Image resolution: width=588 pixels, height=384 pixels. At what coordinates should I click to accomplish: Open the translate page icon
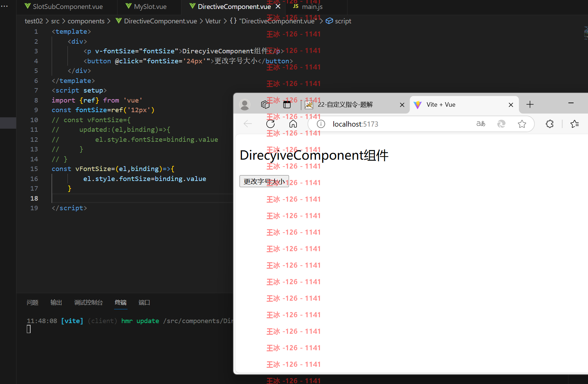pyautogui.click(x=481, y=124)
